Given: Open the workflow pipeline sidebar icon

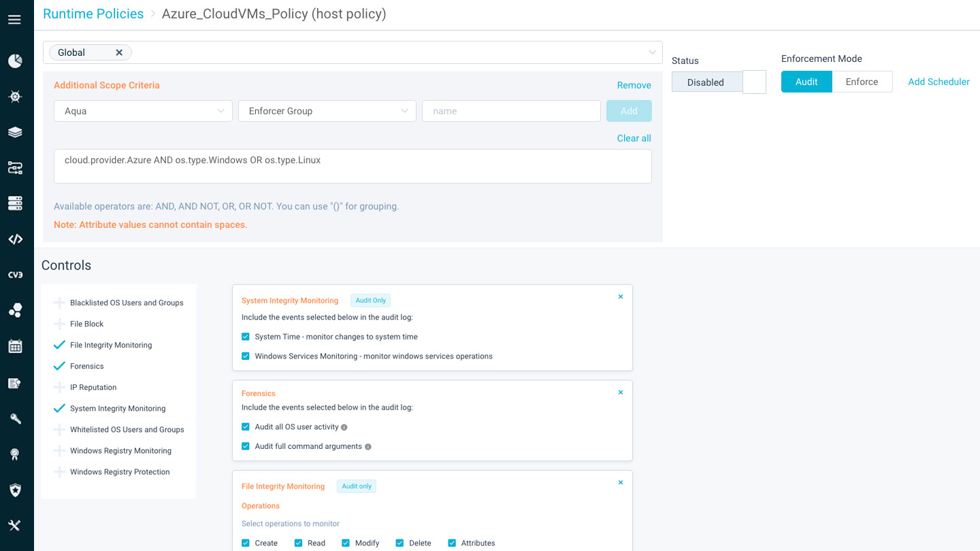Looking at the screenshot, I should [x=15, y=167].
